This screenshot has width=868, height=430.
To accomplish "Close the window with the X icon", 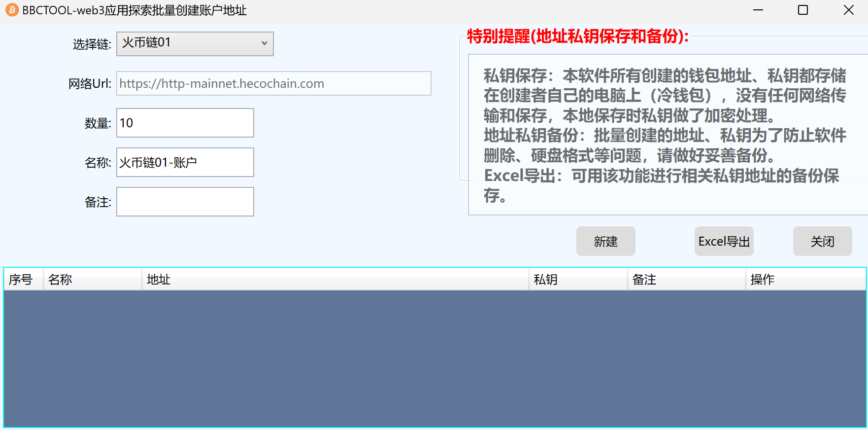I will click(x=848, y=10).
